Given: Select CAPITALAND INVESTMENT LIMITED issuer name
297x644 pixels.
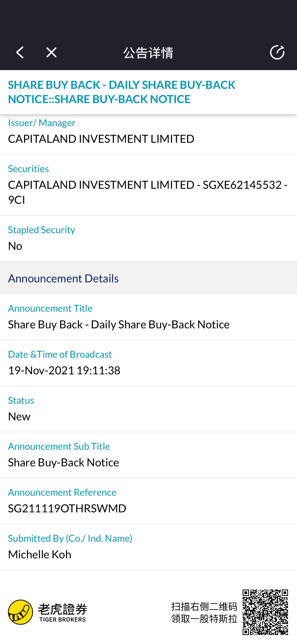Looking at the screenshot, I should click(101, 139).
